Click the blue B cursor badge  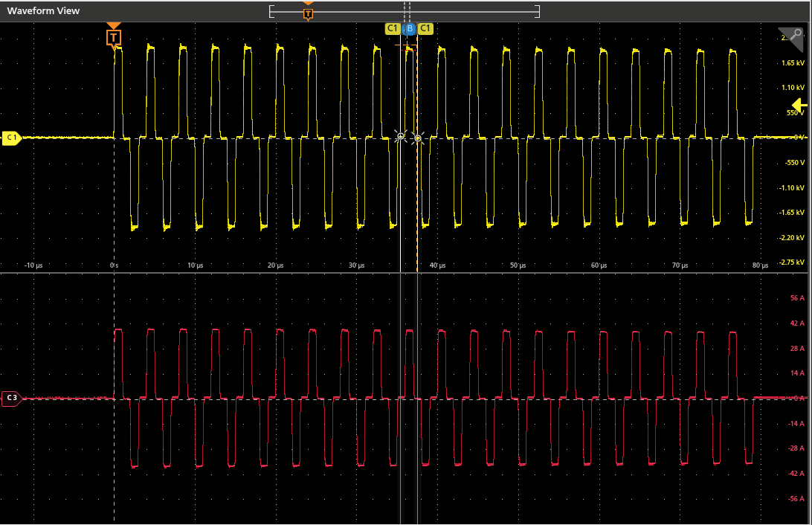click(x=409, y=28)
